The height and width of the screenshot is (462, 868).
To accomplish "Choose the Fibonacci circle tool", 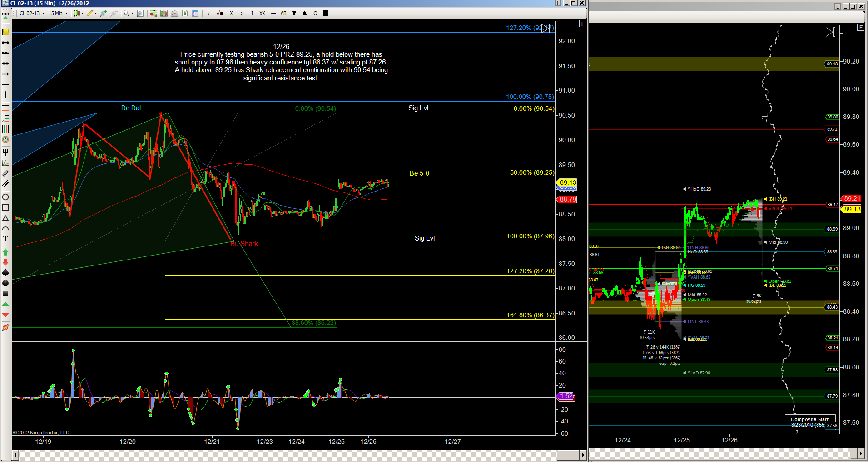I will 5,140.
